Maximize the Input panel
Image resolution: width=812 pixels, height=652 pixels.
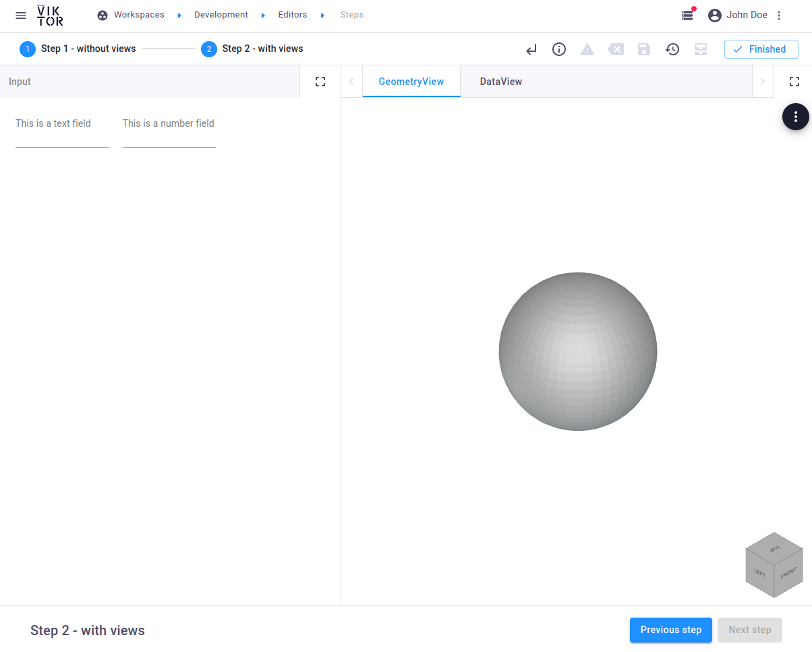pos(320,82)
